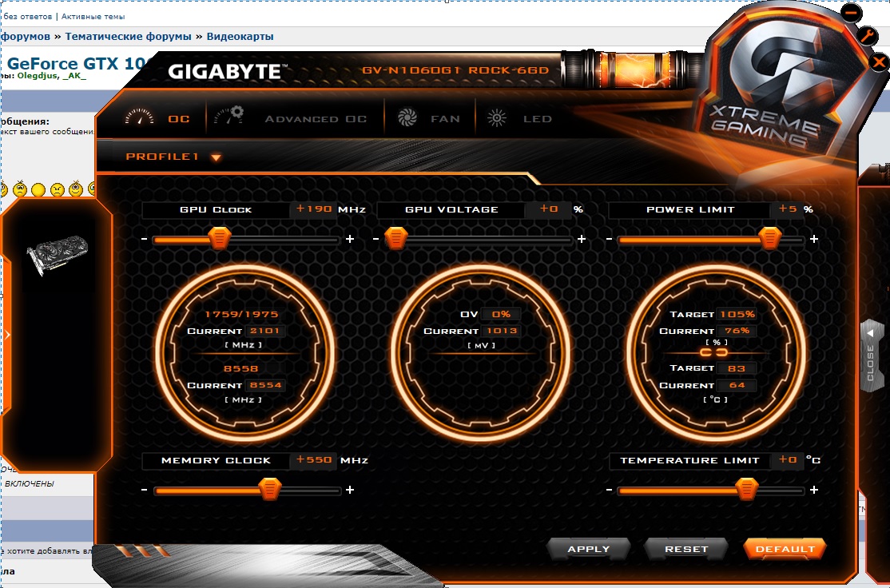
Task: Increase Power Limit with plus button
Action: pyautogui.click(x=814, y=239)
